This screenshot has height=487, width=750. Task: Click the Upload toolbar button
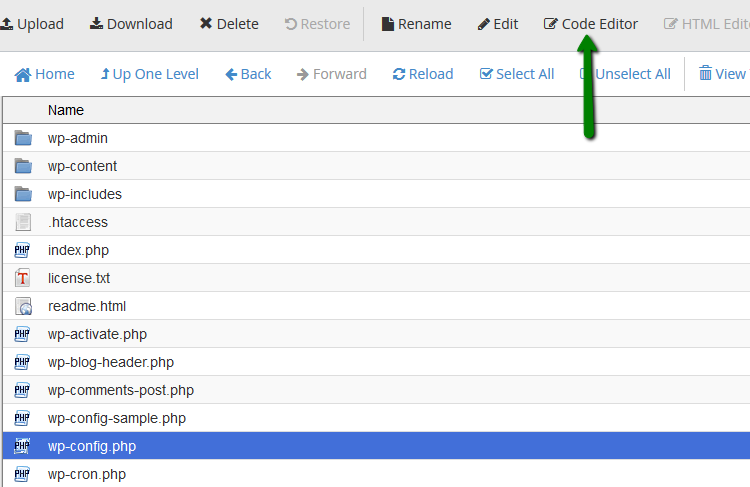tap(32, 24)
